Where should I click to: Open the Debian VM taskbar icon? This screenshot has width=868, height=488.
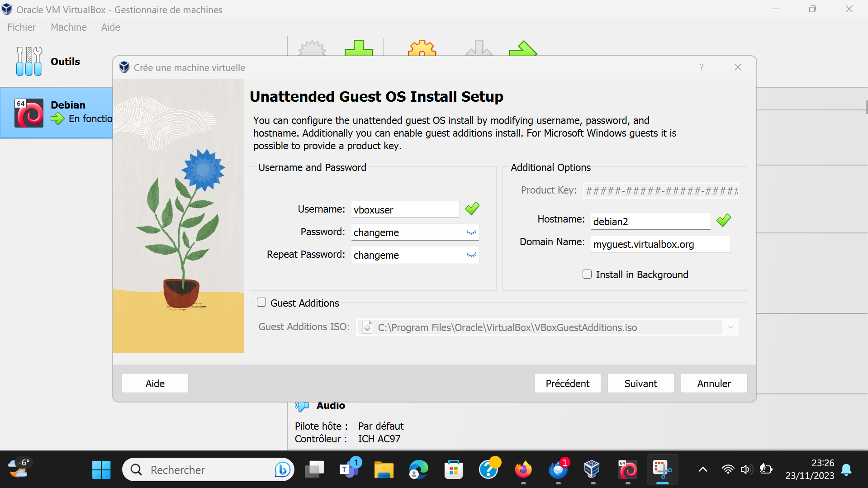coord(627,470)
